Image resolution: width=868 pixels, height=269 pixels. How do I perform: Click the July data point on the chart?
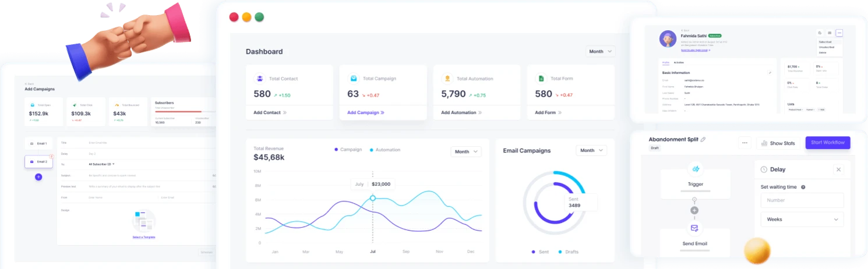click(373, 199)
